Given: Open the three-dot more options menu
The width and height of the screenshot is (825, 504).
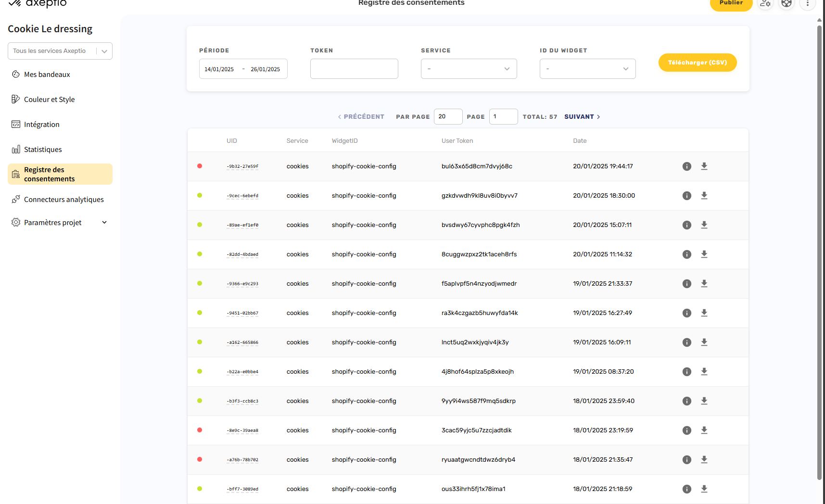Looking at the screenshot, I should (x=808, y=3).
